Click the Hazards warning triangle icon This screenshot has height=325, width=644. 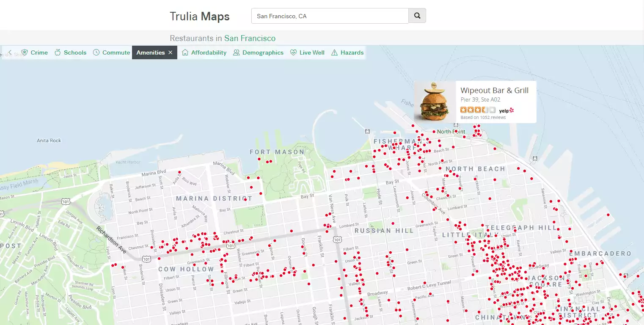pos(334,52)
